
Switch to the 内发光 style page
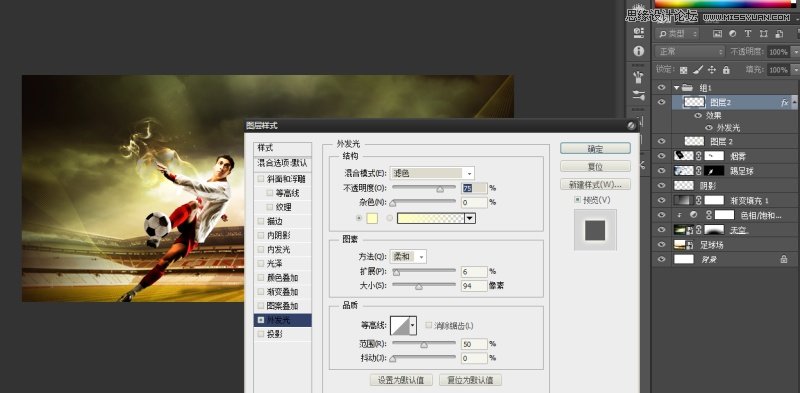279,250
